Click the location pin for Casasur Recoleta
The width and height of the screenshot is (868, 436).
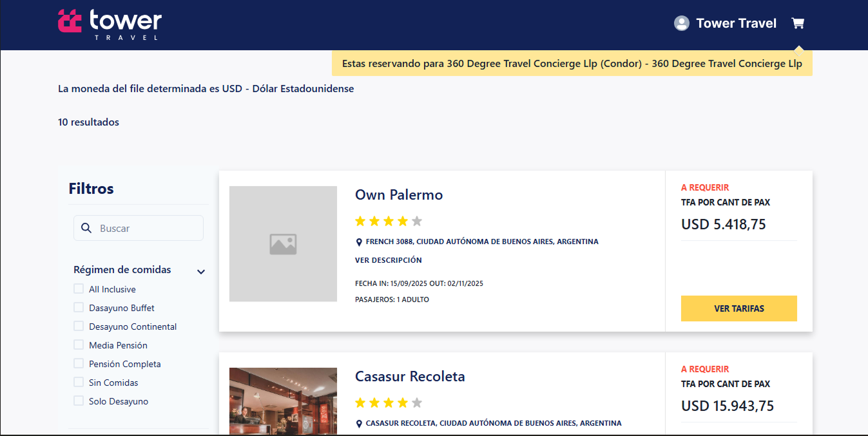coord(360,423)
